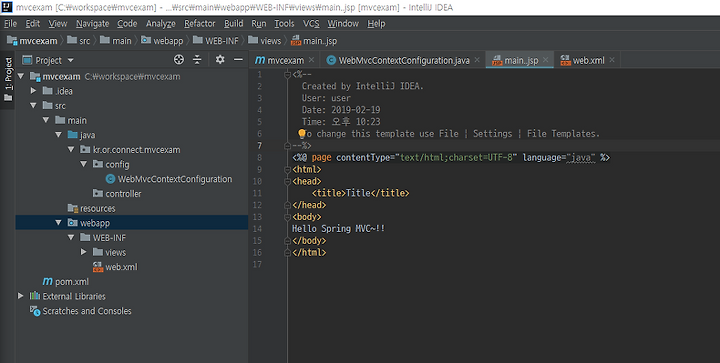Click the collapse all icon in Project panel
Viewport: 720px width, 363px height.
click(x=197, y=60)
